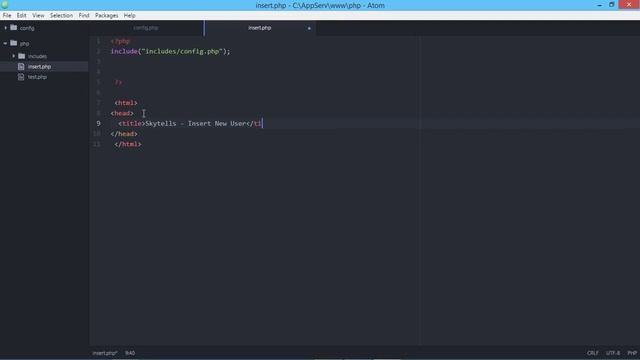Click the title text Skytells - Insert New User
Screen dimensions: 640x360
[195, 123]
